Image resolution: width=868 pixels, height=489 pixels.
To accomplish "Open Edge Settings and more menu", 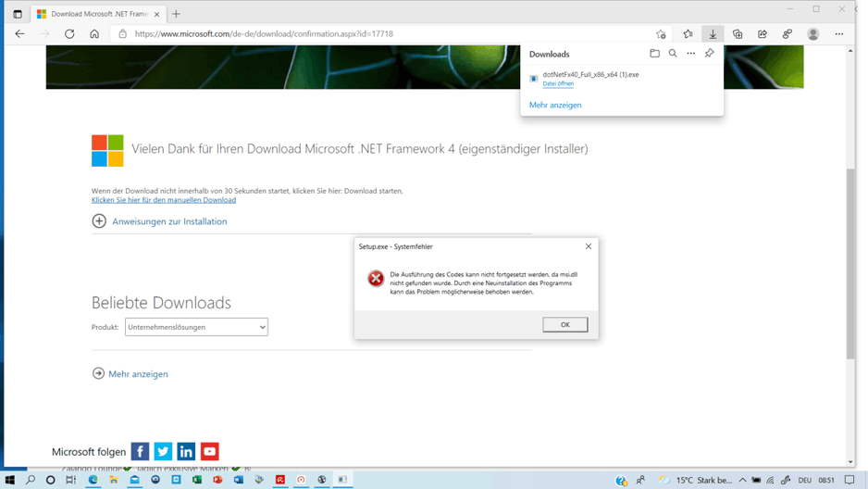I will click(839, 33).
